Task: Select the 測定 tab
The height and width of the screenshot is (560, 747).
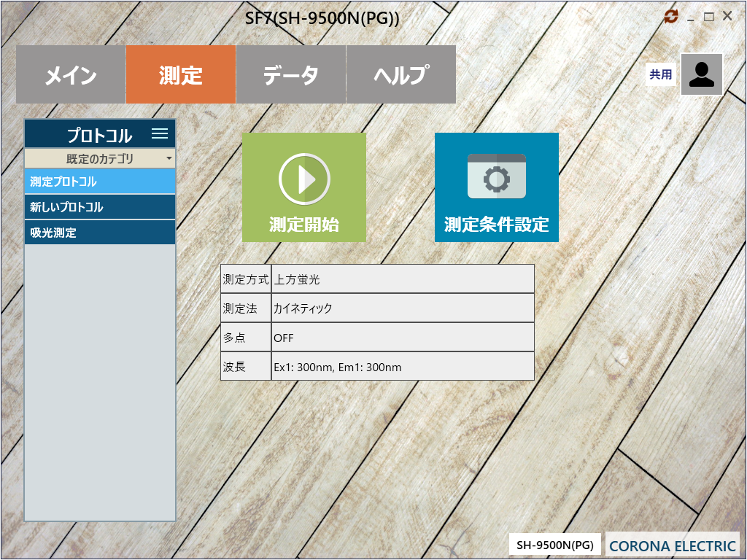Action: tap(181, 74)
